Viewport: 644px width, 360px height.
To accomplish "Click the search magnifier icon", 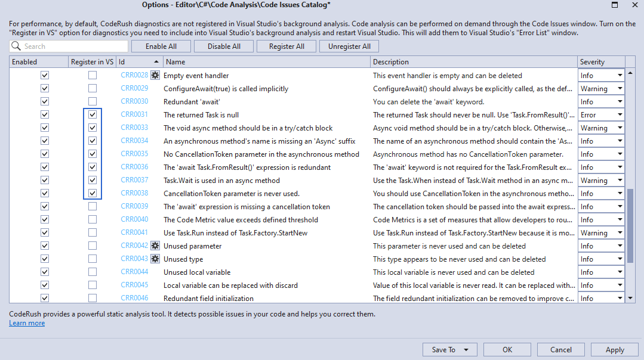I will point(16,45).
